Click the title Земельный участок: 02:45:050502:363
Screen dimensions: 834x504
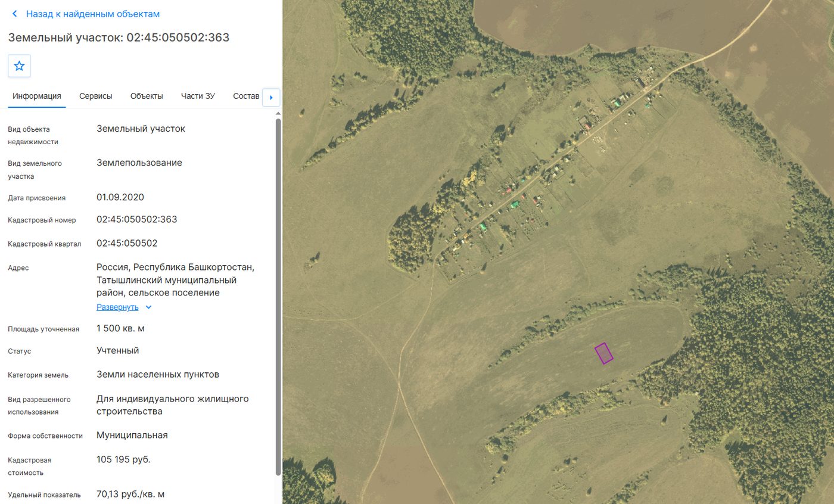(119, 38)
